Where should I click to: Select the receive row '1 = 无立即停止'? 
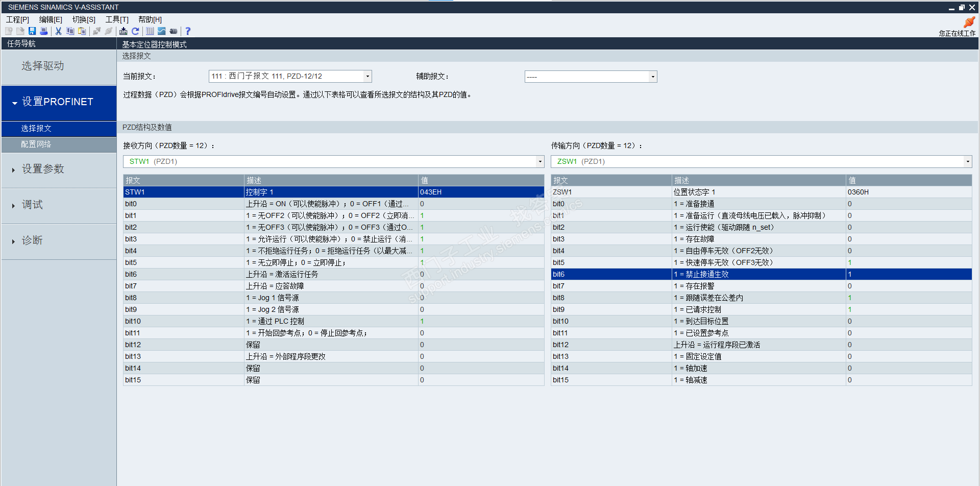click(334, 263)
